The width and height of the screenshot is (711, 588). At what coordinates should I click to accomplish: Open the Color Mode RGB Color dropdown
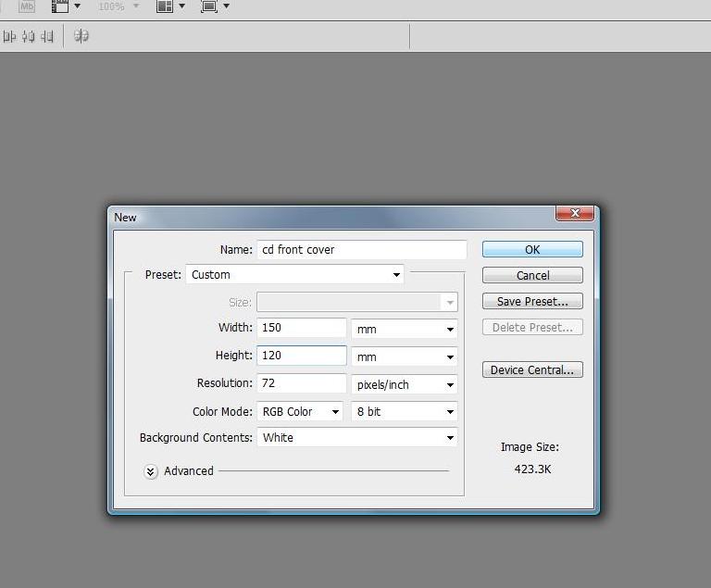[x=300, y=411]
